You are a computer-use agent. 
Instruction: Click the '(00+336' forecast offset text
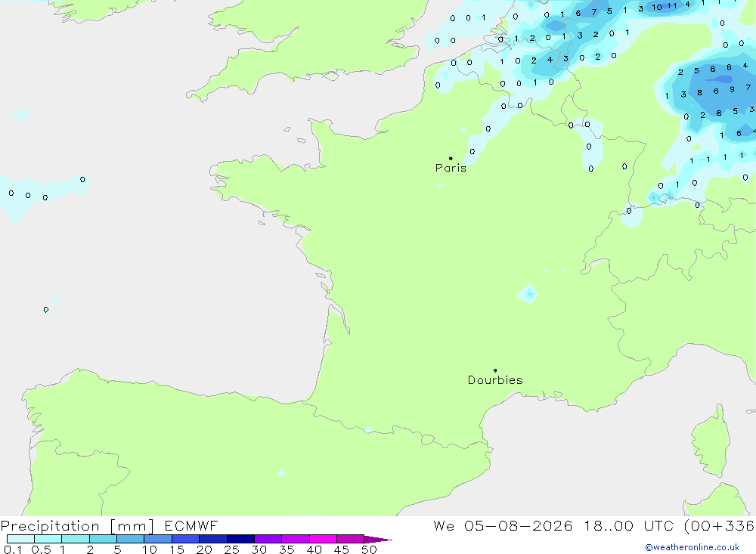point(720,526)
